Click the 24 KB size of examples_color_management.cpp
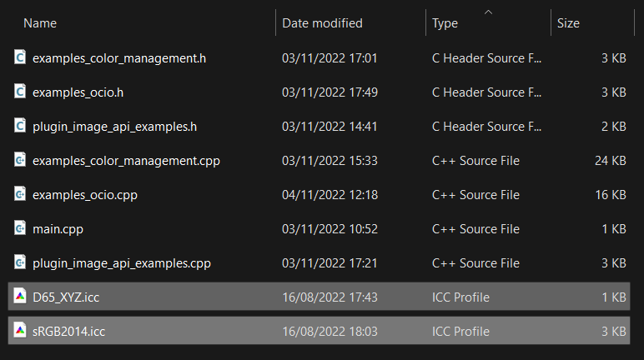Screen dimensions: 644x360 (x=610, y=161)
